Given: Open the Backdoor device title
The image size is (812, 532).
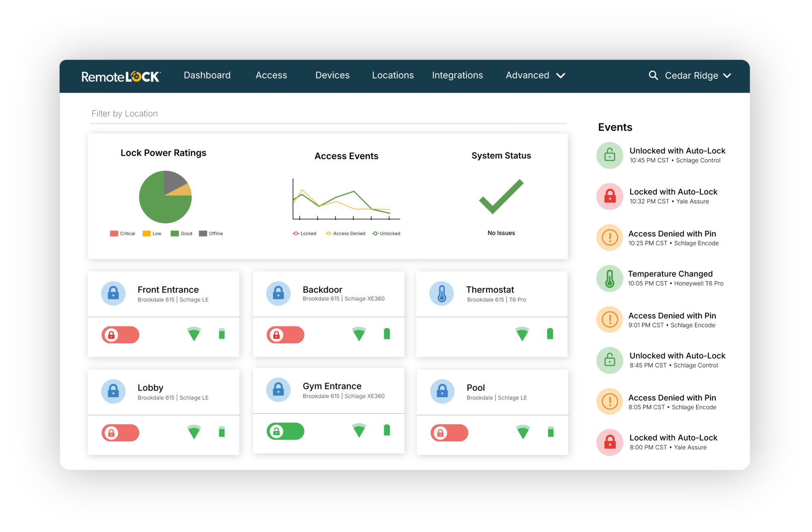Looking at the screenshot, I should 322,290.
